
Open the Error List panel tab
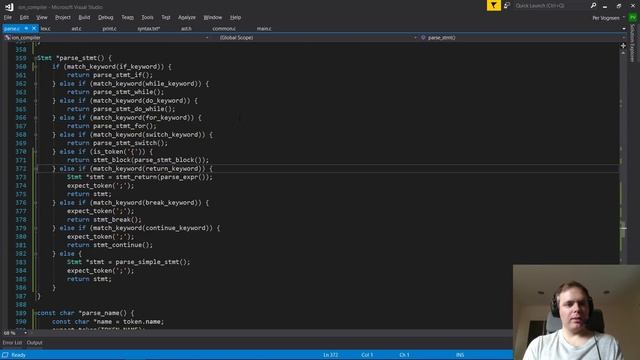(12, 343)
